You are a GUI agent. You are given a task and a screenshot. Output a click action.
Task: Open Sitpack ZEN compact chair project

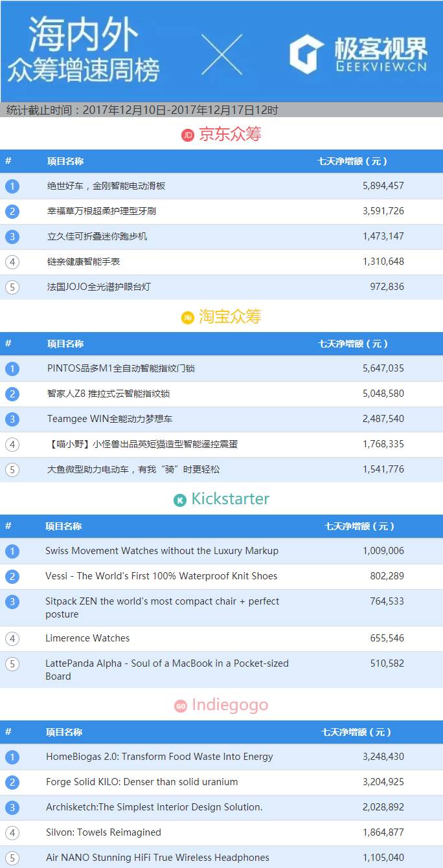click(163, 608)
